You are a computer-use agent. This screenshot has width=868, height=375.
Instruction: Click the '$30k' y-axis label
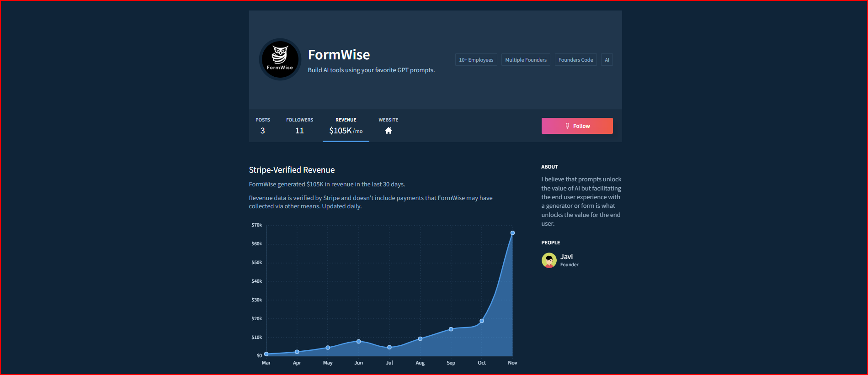coord(257,300)
